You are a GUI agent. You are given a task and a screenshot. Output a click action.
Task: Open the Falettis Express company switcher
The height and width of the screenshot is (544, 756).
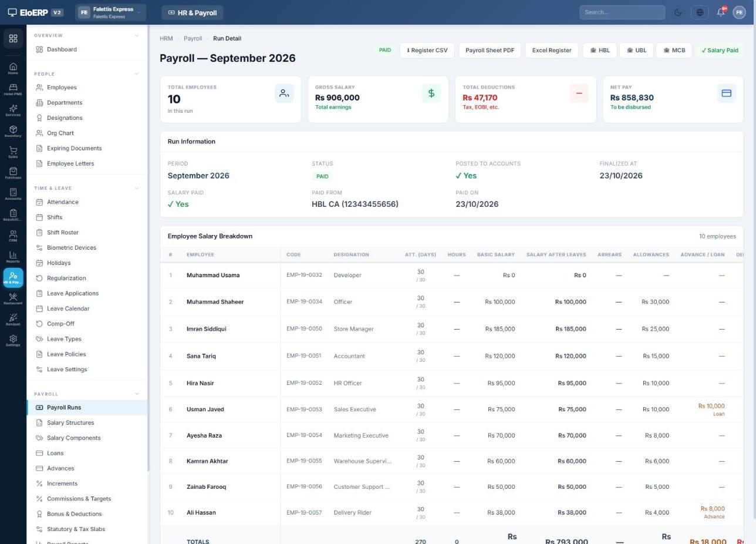110,12
